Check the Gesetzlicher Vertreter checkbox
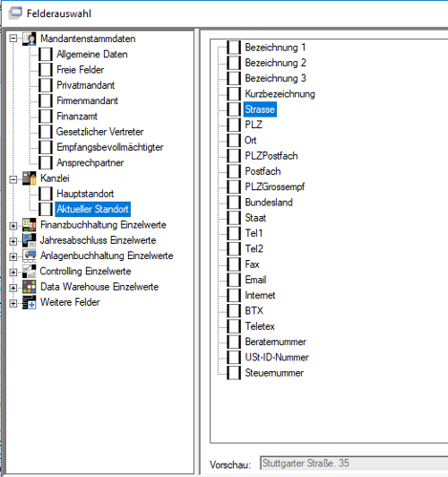Image resolution: width=448 pixels, height=477 pixels. click(x=46, y=132)
